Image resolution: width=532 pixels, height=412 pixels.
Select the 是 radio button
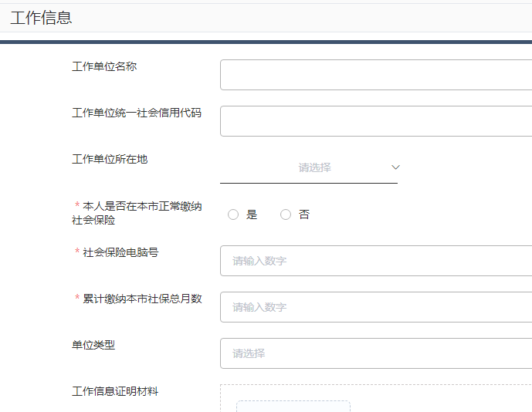coord(233,214)
